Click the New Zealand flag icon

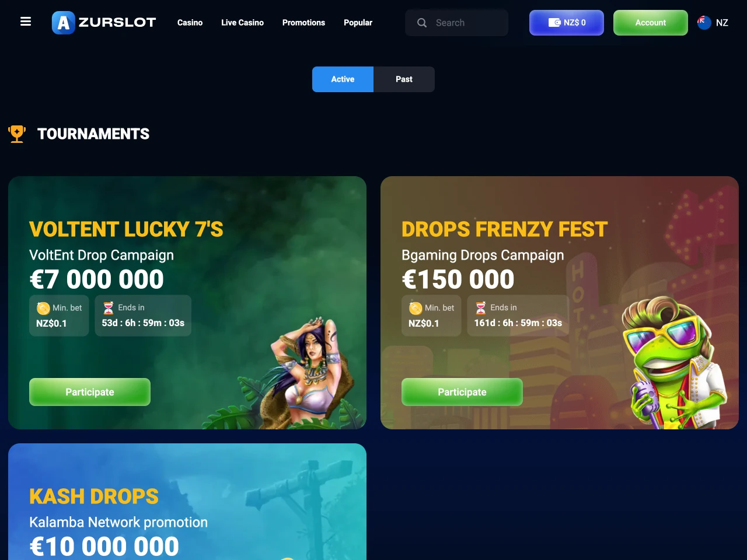(x=704, y=23)
